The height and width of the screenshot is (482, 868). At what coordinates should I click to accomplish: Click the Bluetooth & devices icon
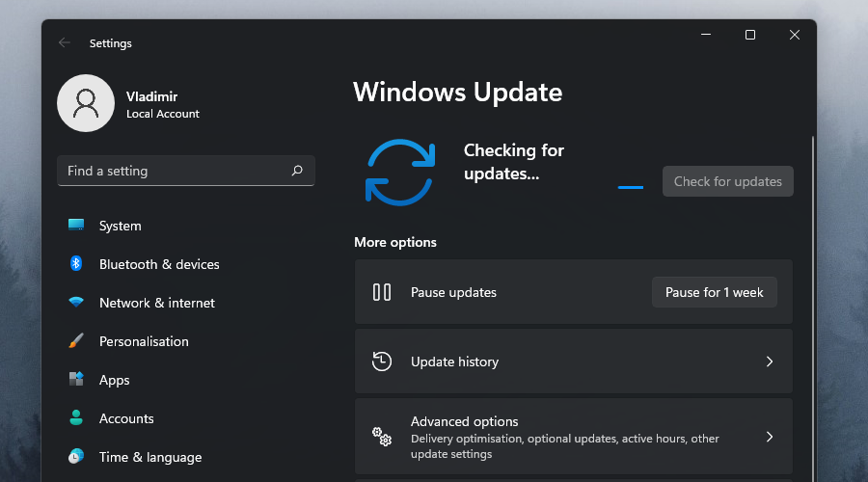tap(76, 264)
